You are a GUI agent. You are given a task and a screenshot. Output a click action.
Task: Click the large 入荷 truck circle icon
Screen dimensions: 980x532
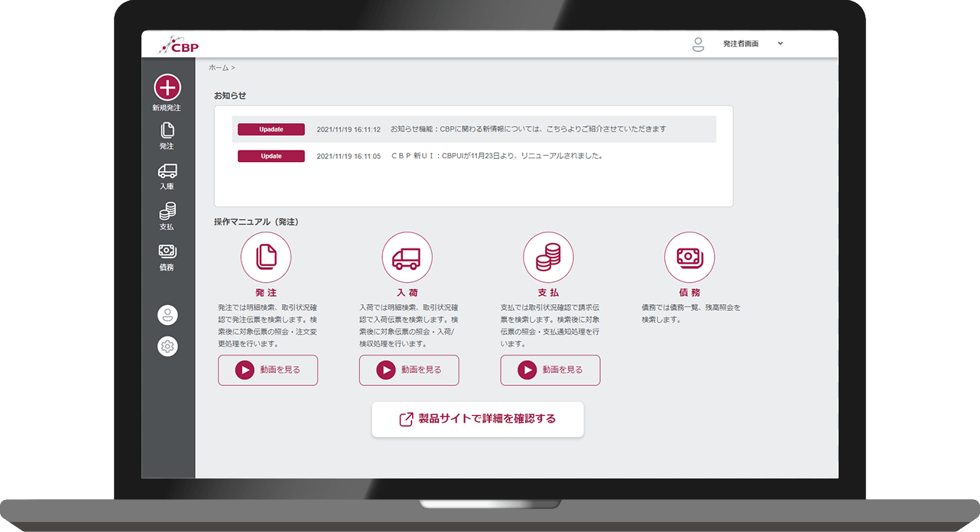click(407, 258)
